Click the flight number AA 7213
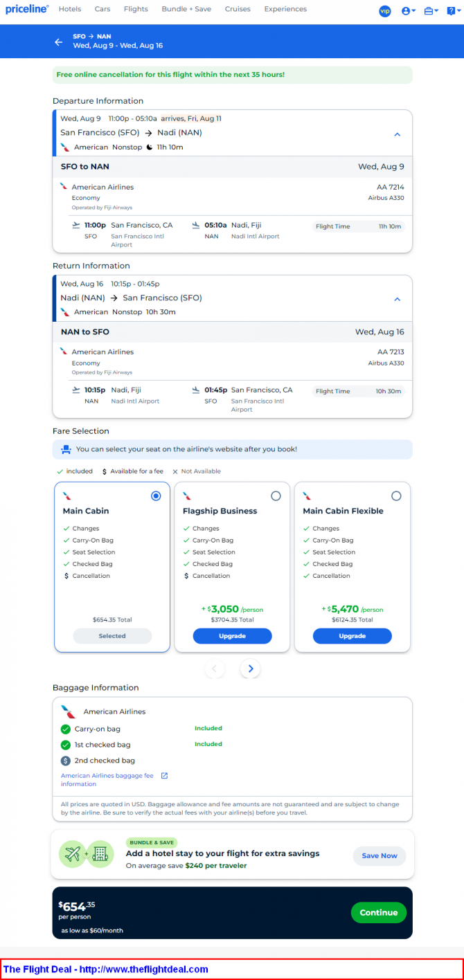Viewport: 464px width, 980px height. (x=390, y=352)
